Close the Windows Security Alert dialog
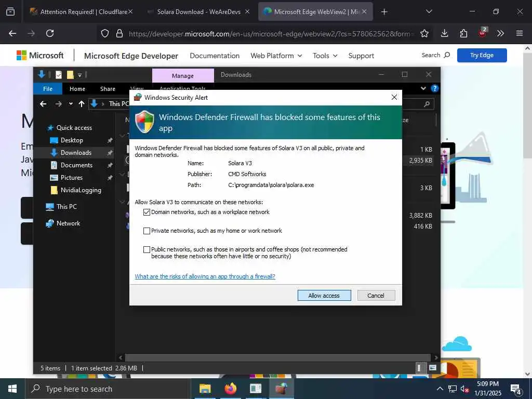Screen dimensions: 532x399 pos(394,97)
